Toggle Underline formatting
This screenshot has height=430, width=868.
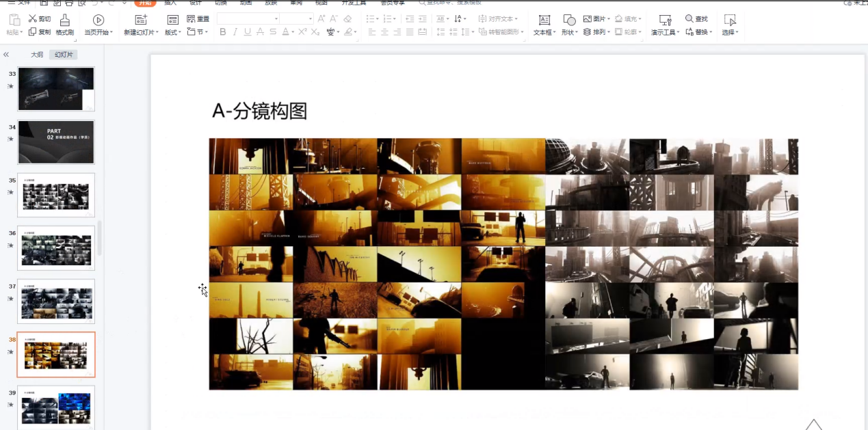coord(248,32)
